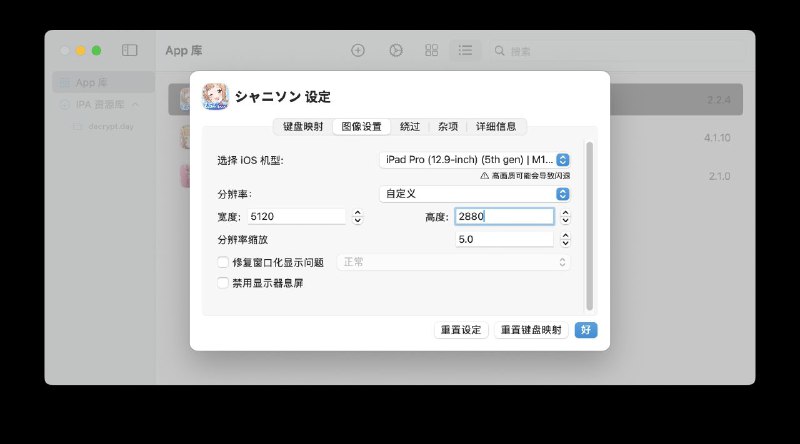Click the シャニソン app icon in the dialog

tap(216, 96)
